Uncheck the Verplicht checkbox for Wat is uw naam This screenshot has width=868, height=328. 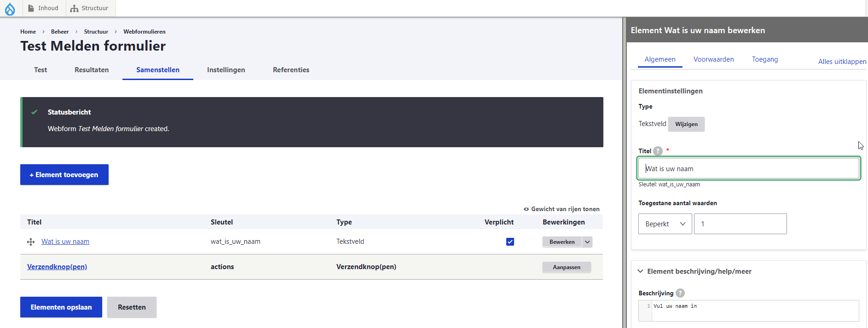[x=510, y=242]
